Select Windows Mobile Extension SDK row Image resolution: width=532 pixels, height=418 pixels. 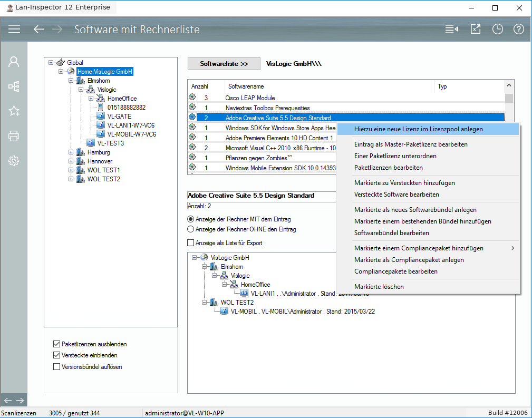coord(262,168)
